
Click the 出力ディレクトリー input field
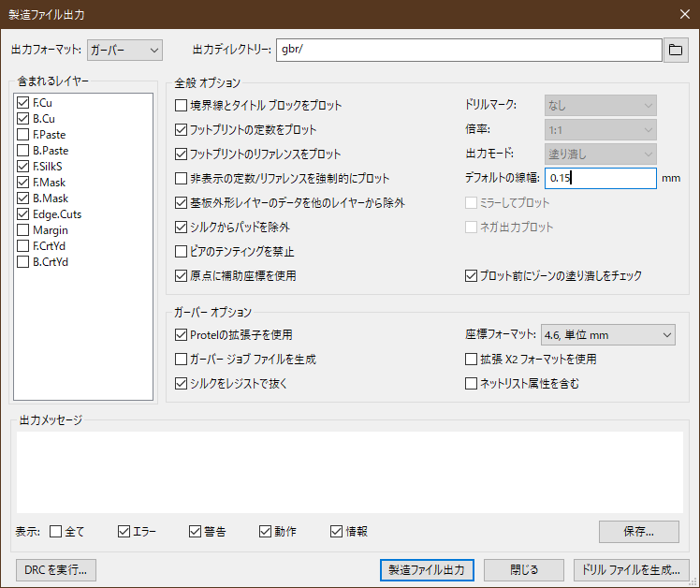(x=469, y=50)
